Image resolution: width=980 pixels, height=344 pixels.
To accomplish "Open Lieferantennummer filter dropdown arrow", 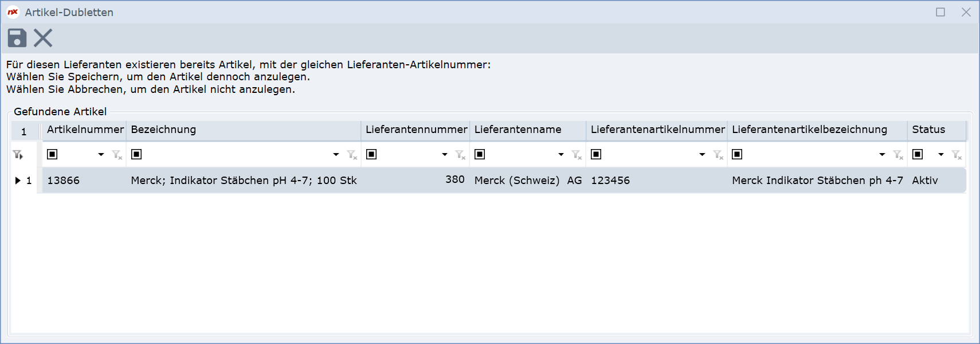I will pyautogui.click(x=445, y=154).
